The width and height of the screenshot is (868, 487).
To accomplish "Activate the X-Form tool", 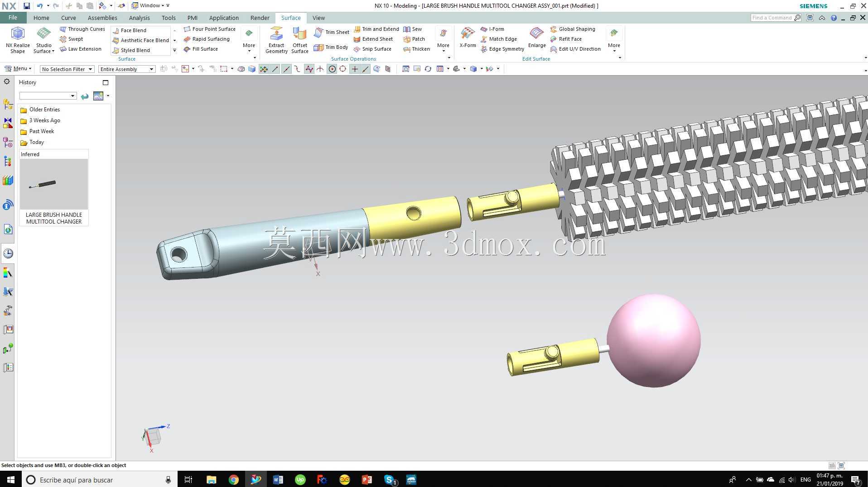I will (468, 37).
